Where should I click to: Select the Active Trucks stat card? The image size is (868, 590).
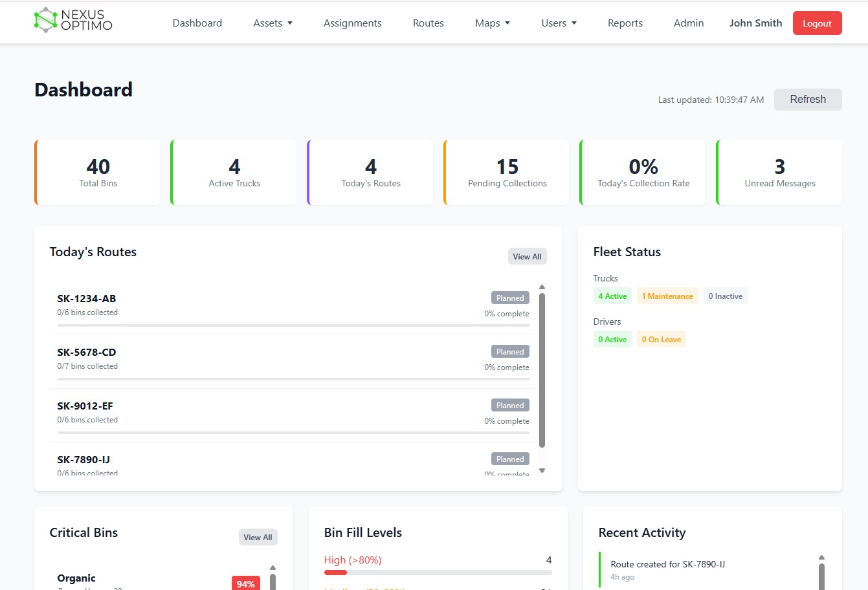coord(234,173)
